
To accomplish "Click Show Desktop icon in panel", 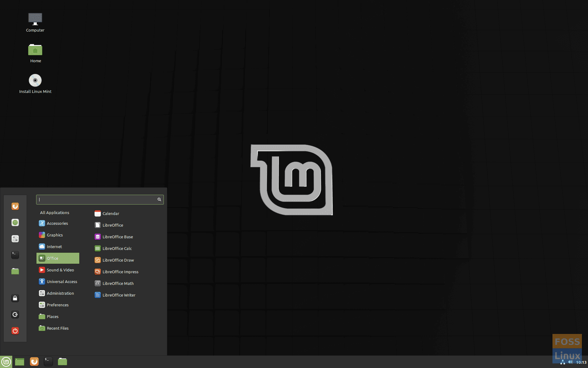I will click(20, 362).
